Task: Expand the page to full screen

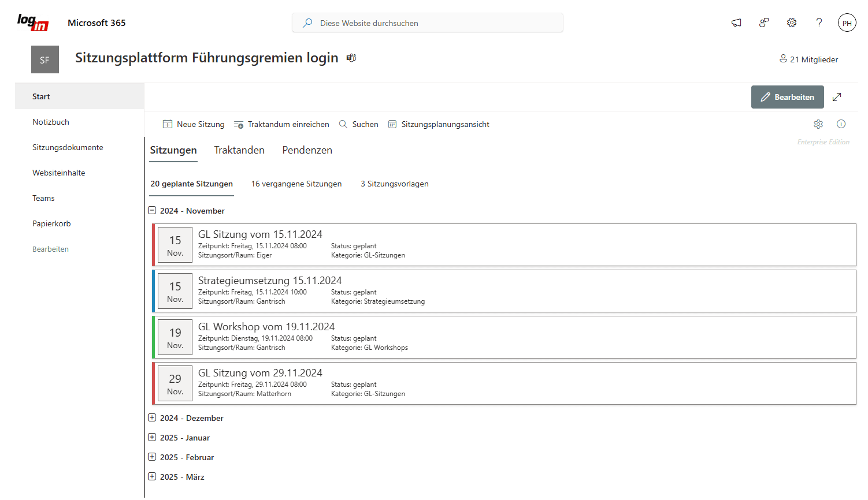Action: pyautogui.click(x=837, y=96)
